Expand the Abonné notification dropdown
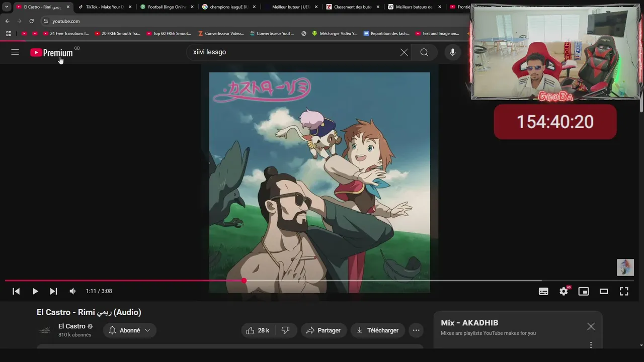 click(x=130, y=330)
